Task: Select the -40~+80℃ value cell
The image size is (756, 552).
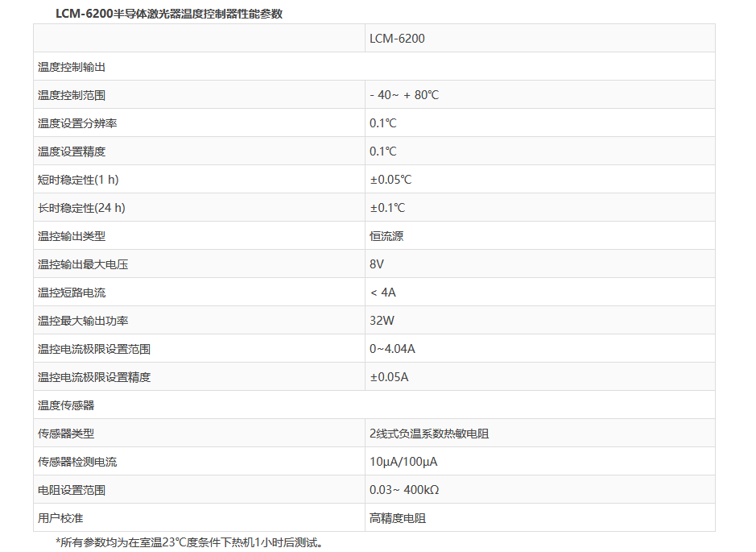Action: click(x=404, y=95)
